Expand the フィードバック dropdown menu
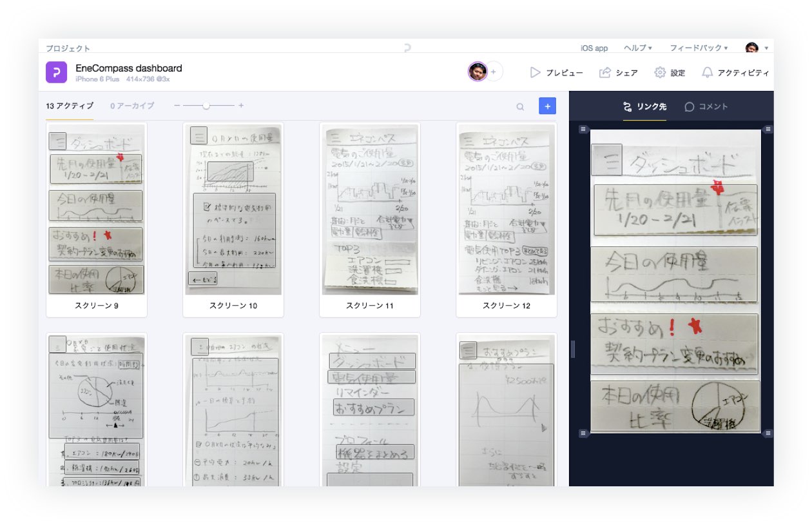 699,48
